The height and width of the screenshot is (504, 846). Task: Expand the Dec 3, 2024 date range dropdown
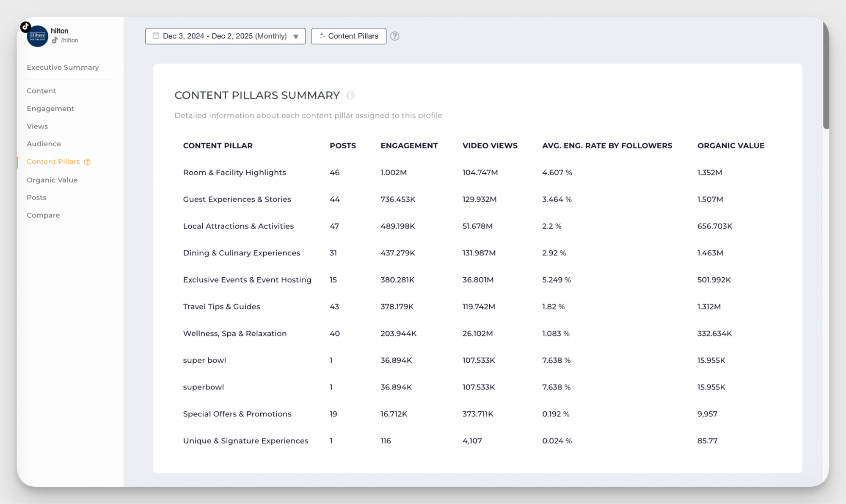tap(225, 36)
